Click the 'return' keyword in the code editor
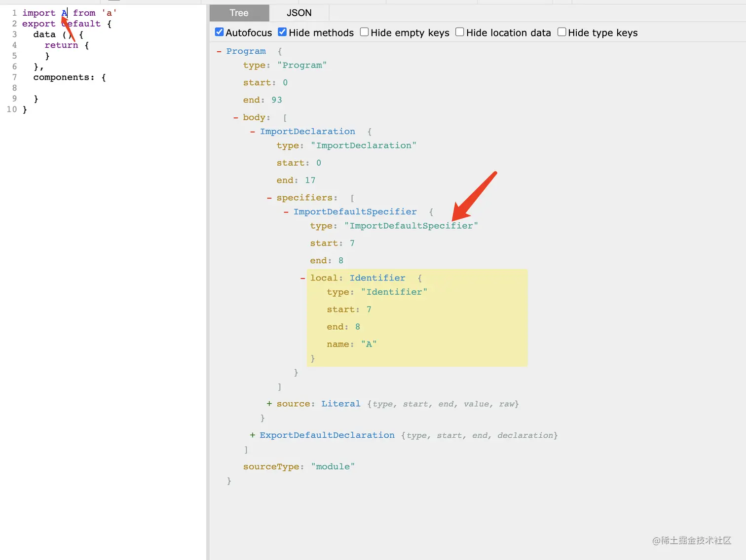 (x=61, y=45)
